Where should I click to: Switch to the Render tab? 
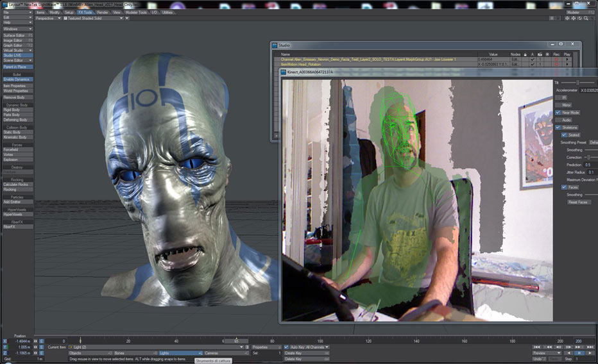pos(102,13)
